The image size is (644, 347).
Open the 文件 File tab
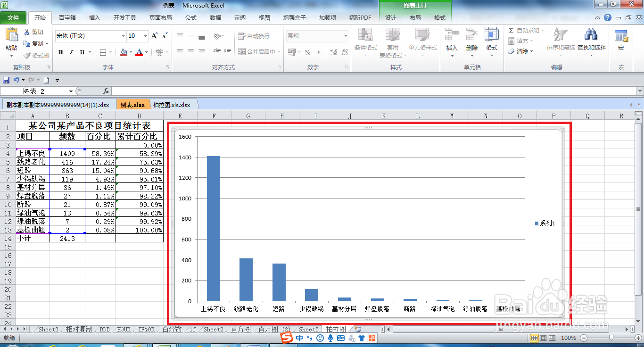(13, 18)
